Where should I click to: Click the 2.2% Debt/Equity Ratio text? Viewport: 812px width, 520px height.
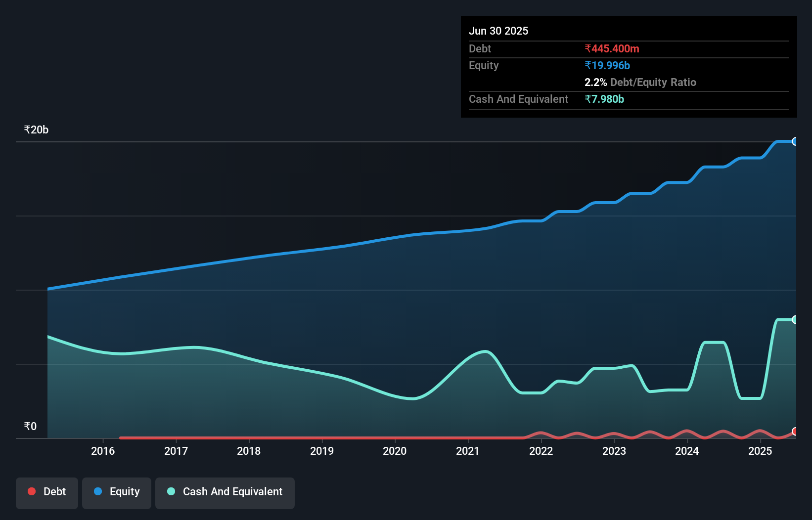point(640,82)
